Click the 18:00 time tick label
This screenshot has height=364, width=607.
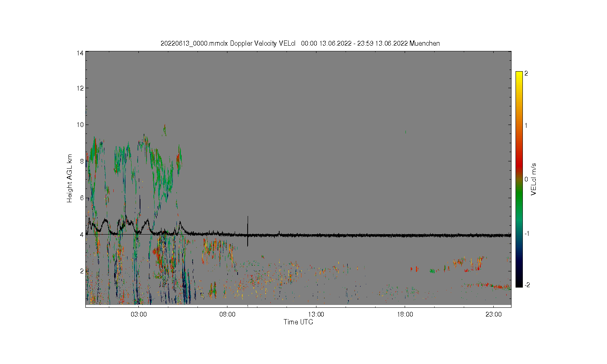coord(405,315)
